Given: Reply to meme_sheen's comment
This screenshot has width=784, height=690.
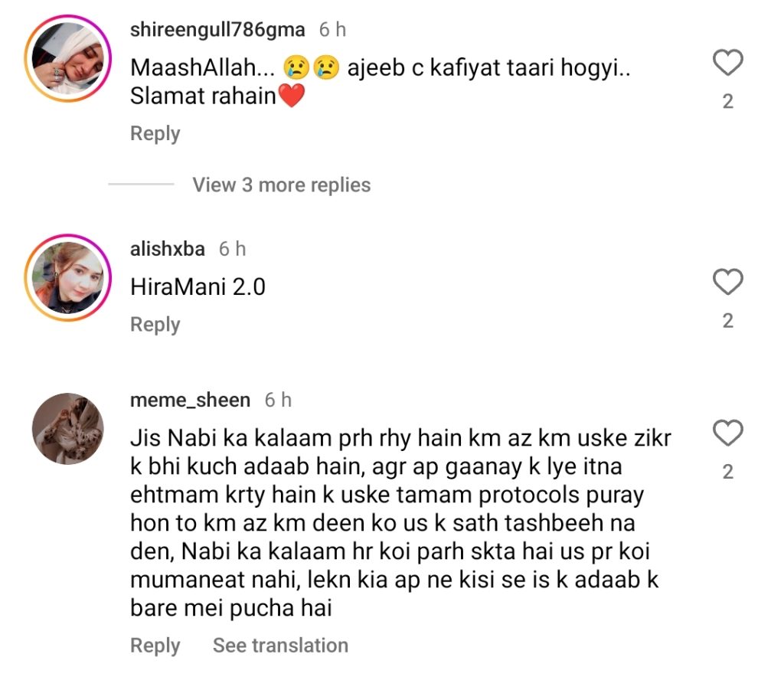Looking at the screenshot, I should 155,646.
